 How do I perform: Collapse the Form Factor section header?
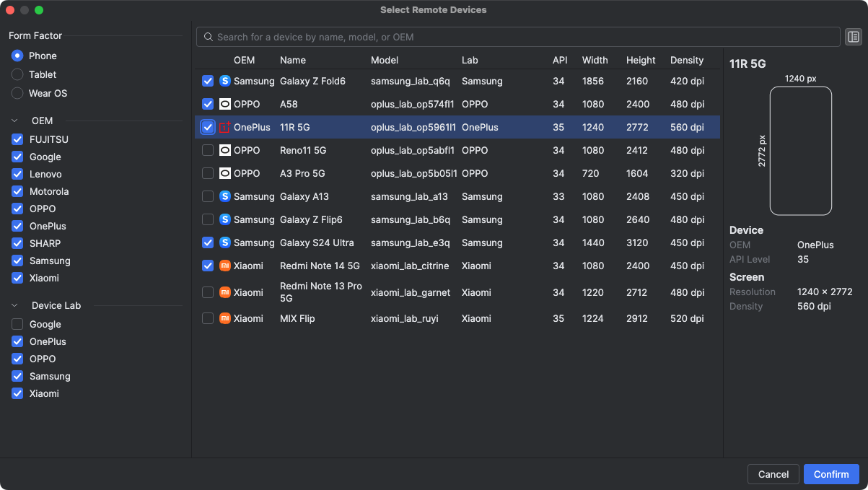coord(35,35)
